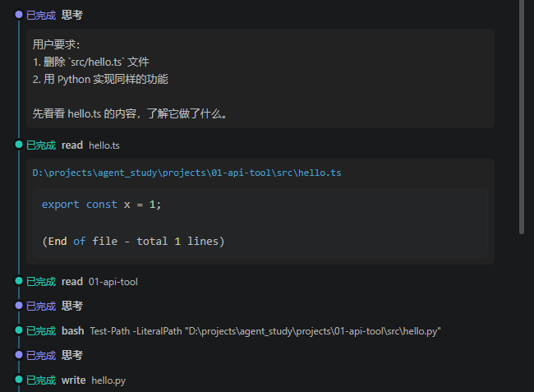Open the hello.ts file path link
Screen dimensions: 534x392
point(186,173)
